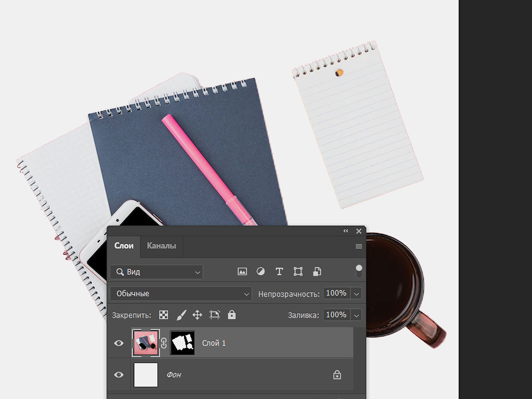Hide the Слой 1 layer
Viewport: 532px width, 399px height.
tap(119, 343)
